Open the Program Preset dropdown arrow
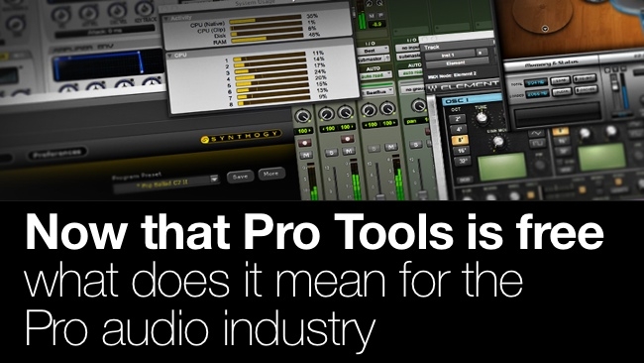Image resolution: width=644 pixels, height=363 pixels. [214, 179]
